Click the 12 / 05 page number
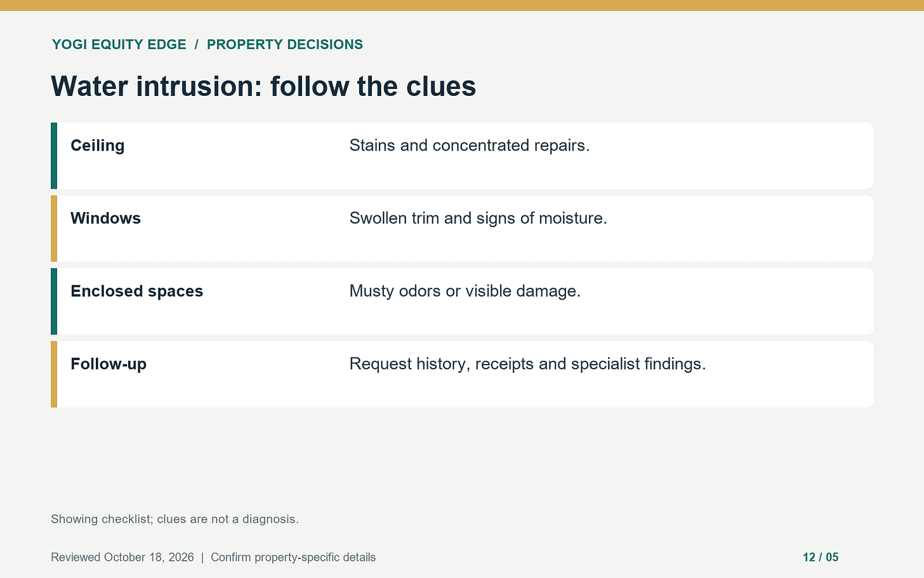The width and height of the screenshot is (924, 578). coord(821,557)
